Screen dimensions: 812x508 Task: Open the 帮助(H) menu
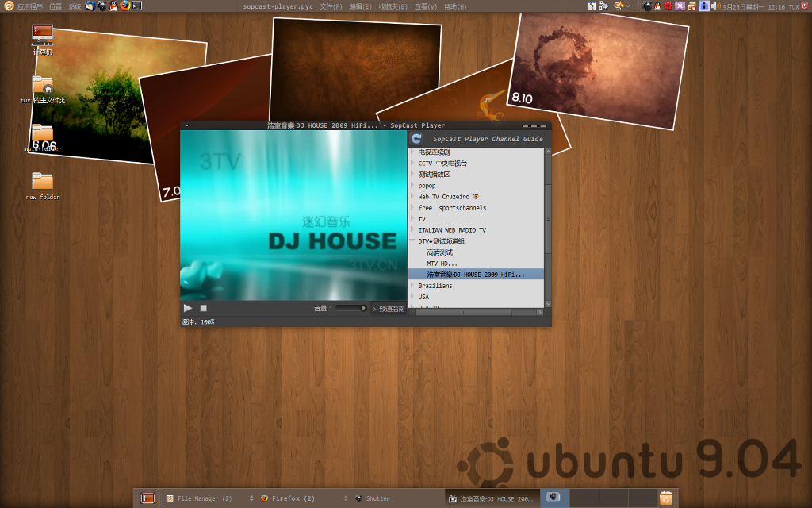tap(455, 6)
